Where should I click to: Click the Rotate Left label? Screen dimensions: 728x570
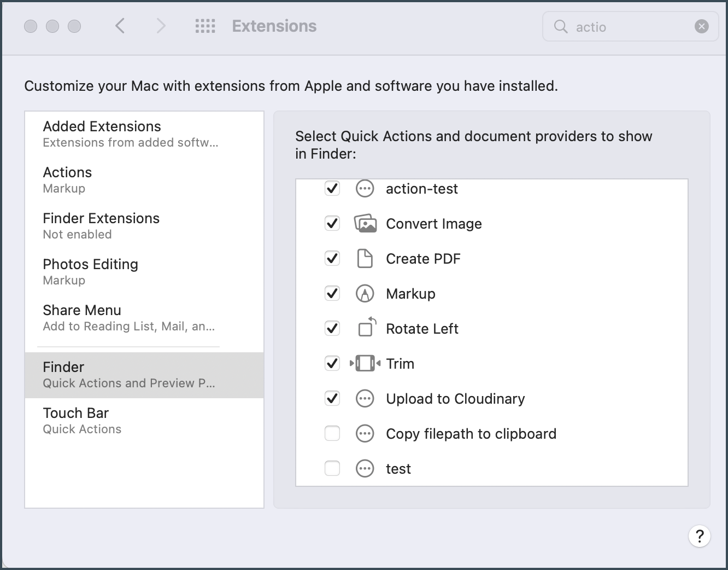pos(422,329)
